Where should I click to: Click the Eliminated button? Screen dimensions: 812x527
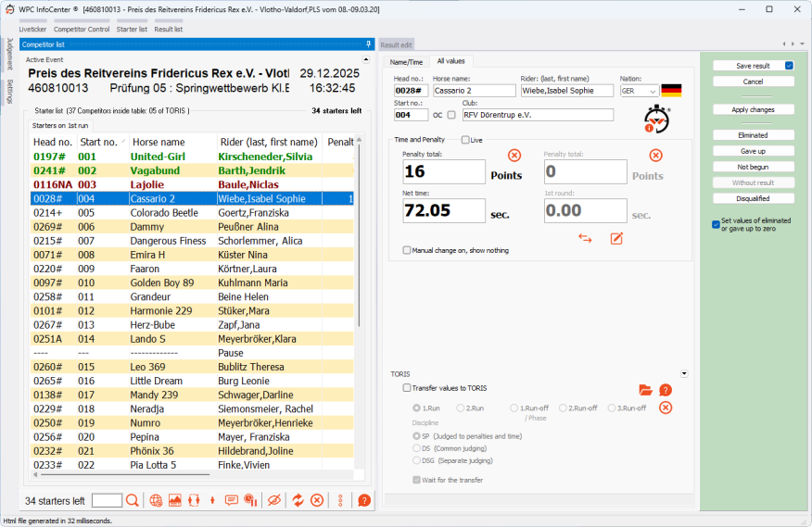pyautogui.click(x=753, y=135)
